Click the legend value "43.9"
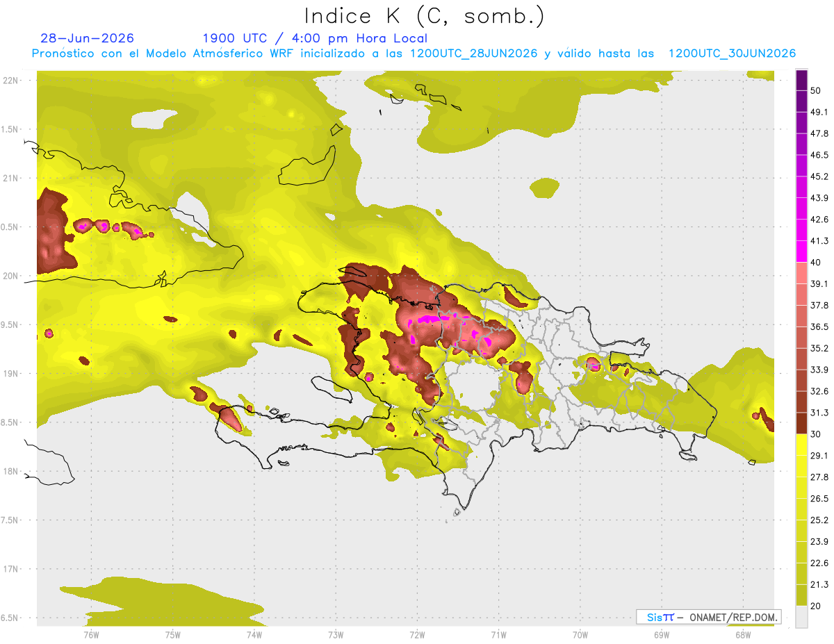Viewport: 834px width, 644px height. tap(820, 198)
